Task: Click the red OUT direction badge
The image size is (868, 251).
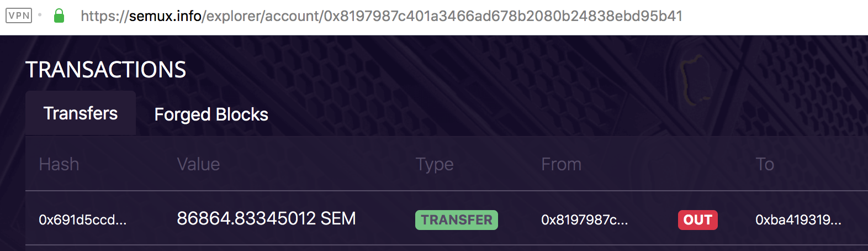Action: (x=697, y=220)
